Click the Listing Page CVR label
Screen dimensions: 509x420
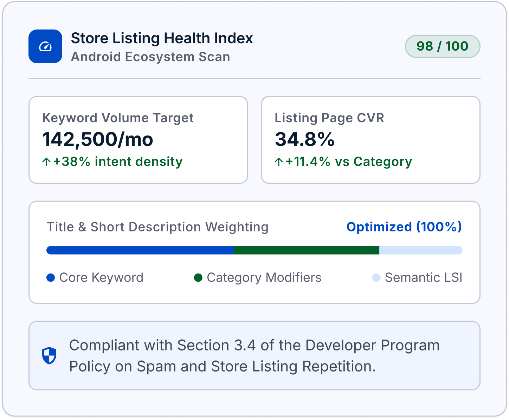(x=329, y=118)
